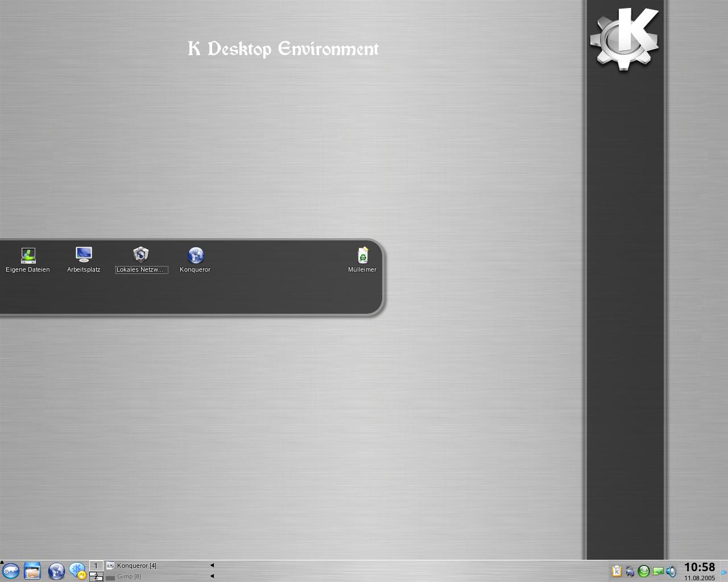The image size is (728, 582).
Task: Open volume speaker tray icon
Action: (671, 571)
